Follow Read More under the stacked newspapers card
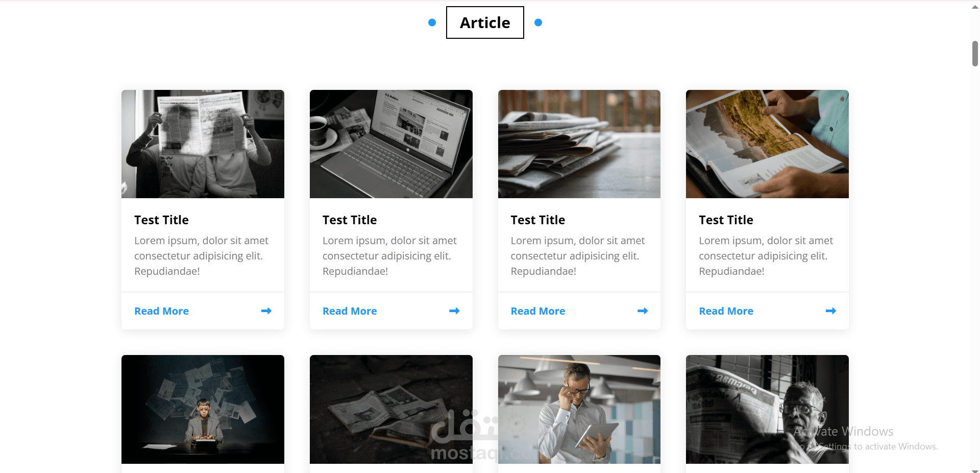980x473 pixels. (538, 311)
